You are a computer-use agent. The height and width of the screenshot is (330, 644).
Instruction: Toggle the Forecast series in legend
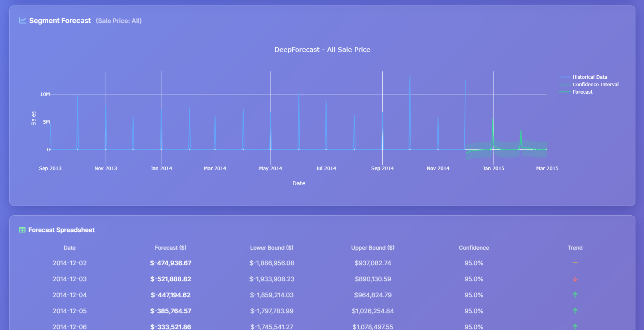(x=582, y=92)
